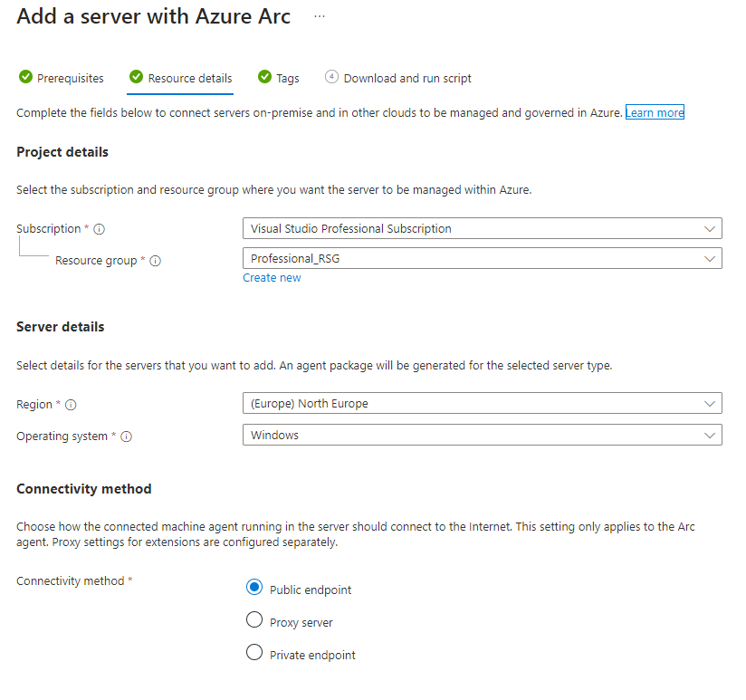Click the info icon next to Subscription

[99, 229]
